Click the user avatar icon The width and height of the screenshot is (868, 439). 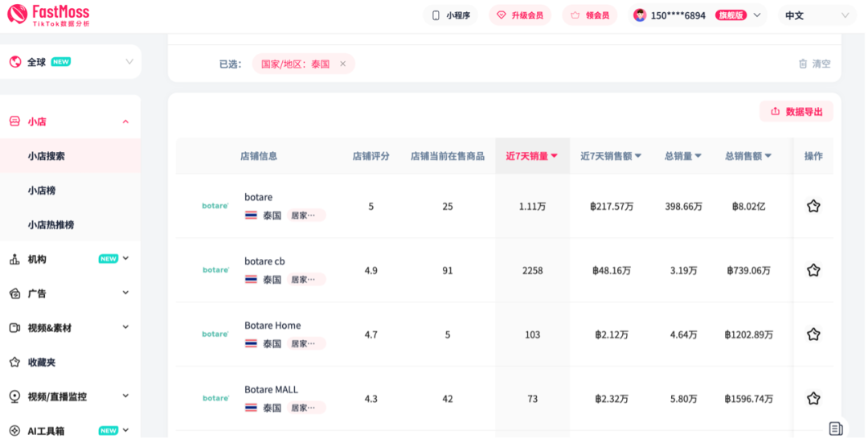(x=640, y=15)
